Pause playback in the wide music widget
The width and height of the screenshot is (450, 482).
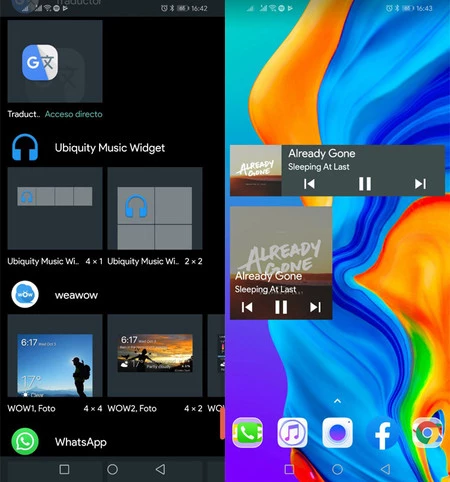click(x=365, y=184)
